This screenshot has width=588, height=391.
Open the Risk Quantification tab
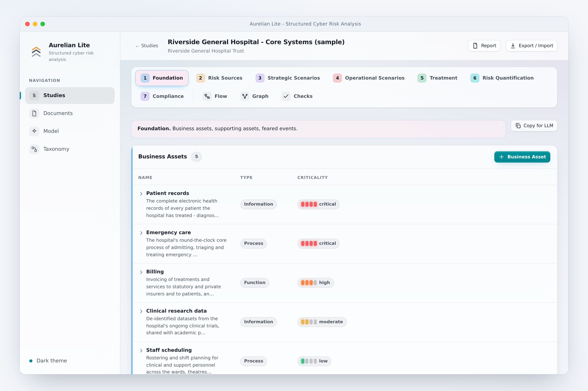pos(502,78)
